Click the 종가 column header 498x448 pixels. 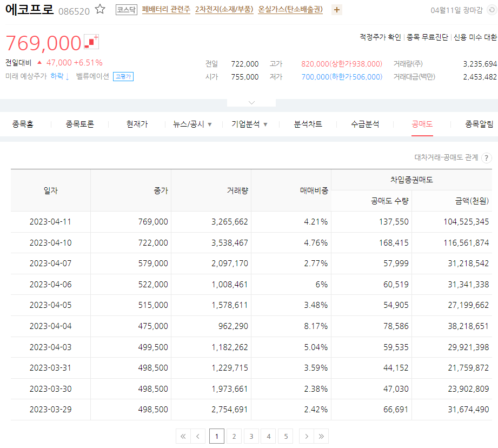tap(131, 190)
